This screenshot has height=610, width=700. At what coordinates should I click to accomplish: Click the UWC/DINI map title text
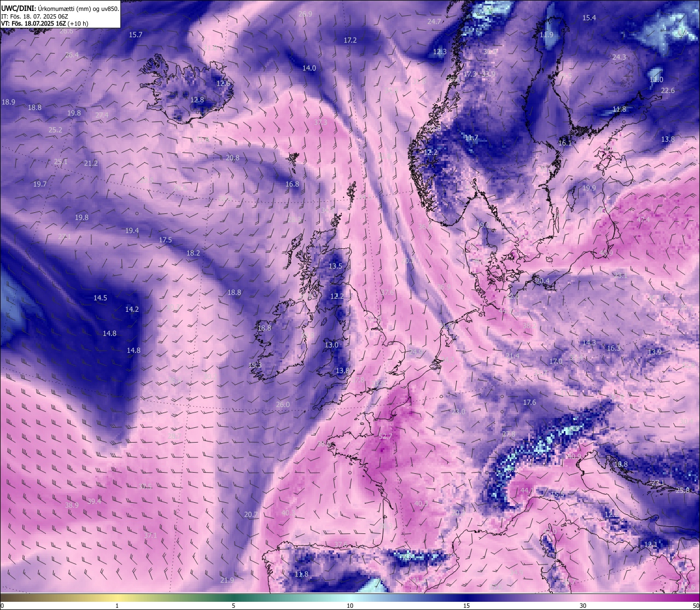[x=60, y=9]
